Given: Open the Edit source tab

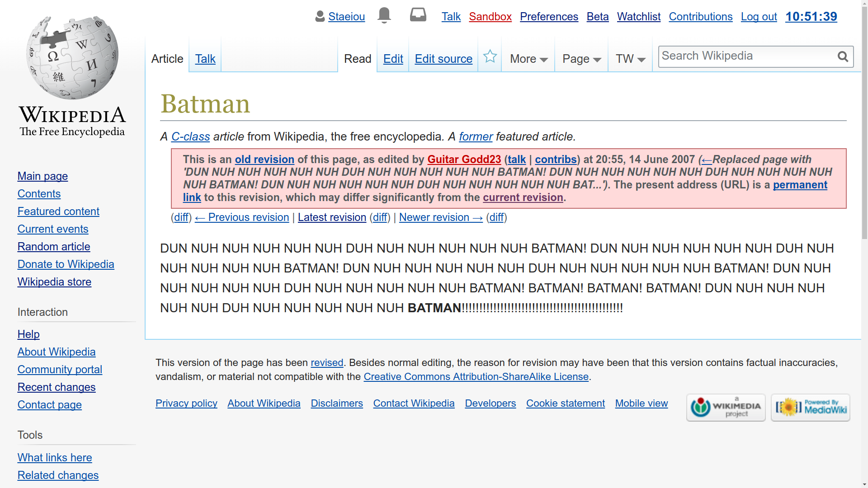Looking at the screenshot, I should click(x=443, y=59).
